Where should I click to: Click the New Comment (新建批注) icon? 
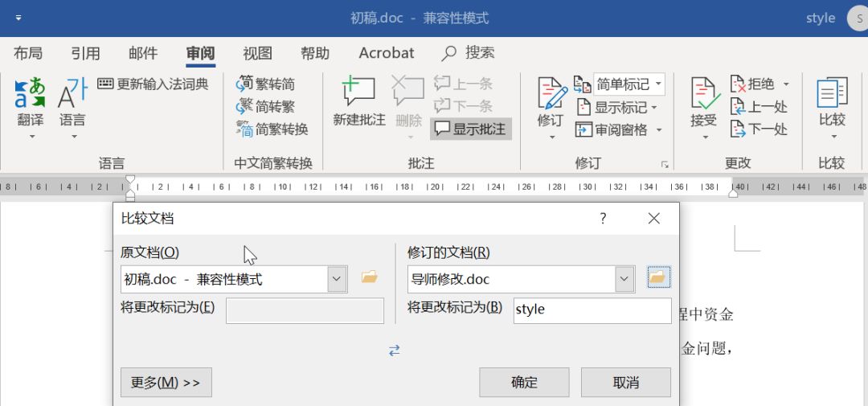[x=359, y=92]
